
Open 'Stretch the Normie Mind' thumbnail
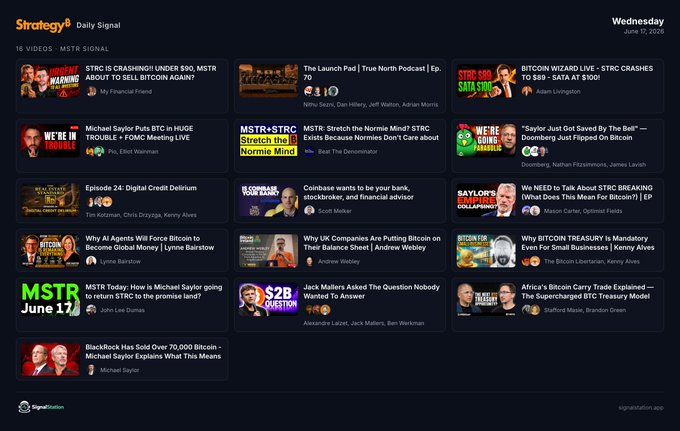pos(268,141)
